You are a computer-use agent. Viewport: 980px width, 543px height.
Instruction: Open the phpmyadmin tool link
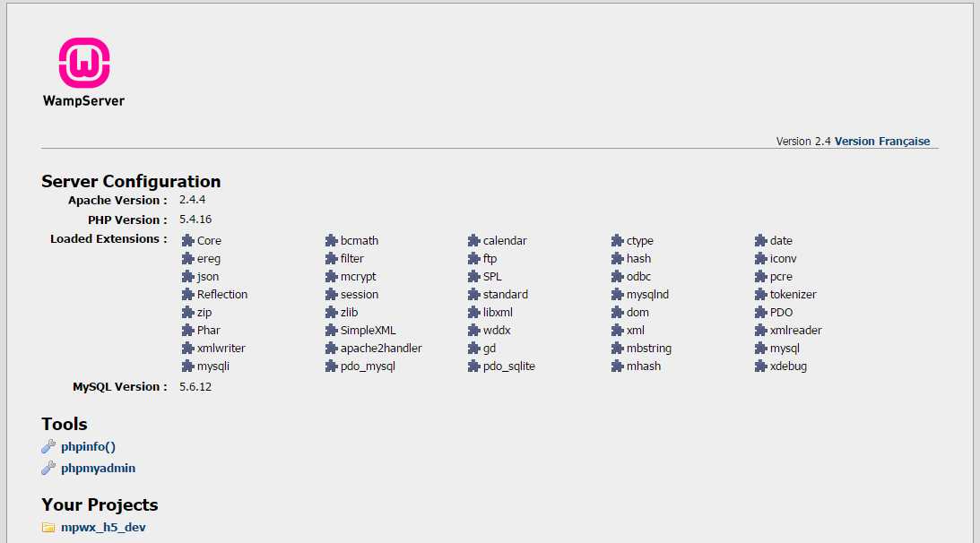pos(98,468)
